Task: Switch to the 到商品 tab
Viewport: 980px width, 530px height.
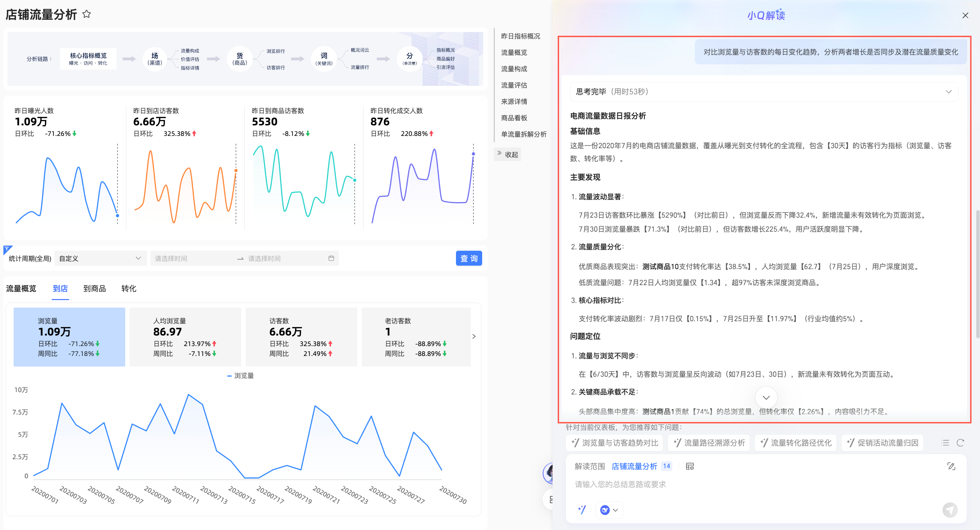Action: pyautogui.click(x=94, y=289)
